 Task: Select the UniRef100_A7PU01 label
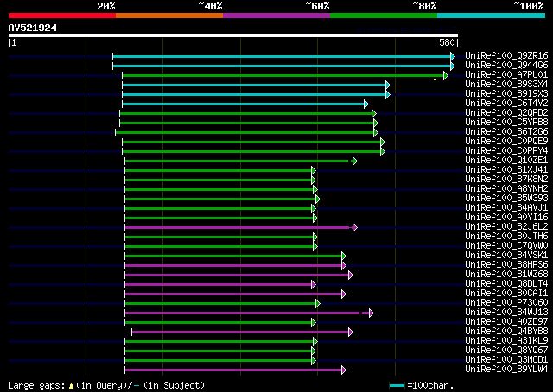coord(506,75)
